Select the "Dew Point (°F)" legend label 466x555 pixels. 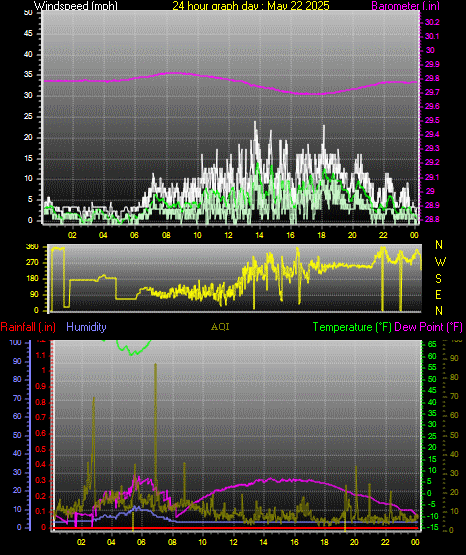click(428, 327)
